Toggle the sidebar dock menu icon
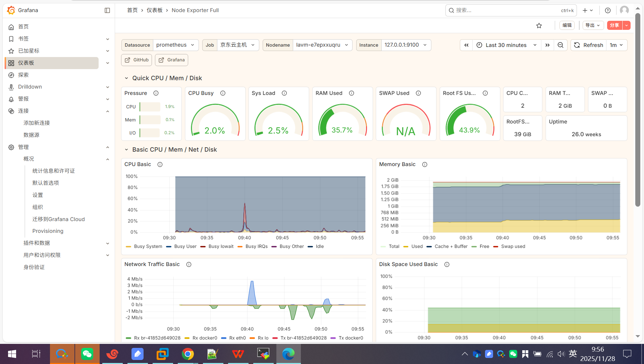Image resolution: width=644 pixels, height=364 pixels. pos(107,10)
